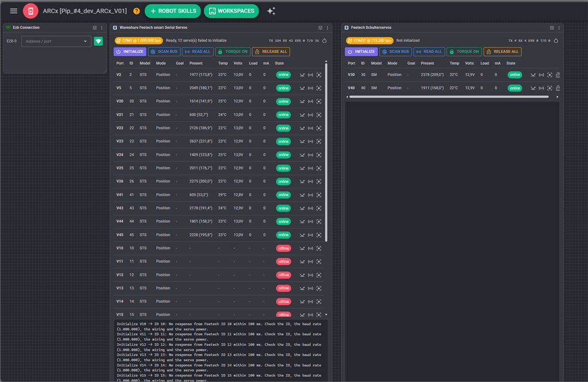Open kebab menu of Ezb Connection panel

(x=102, y=28)
